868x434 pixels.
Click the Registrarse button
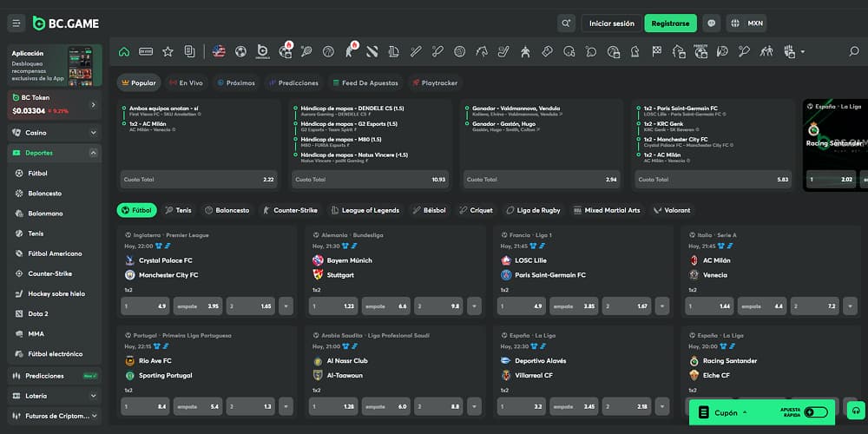(x=670, y=23)
